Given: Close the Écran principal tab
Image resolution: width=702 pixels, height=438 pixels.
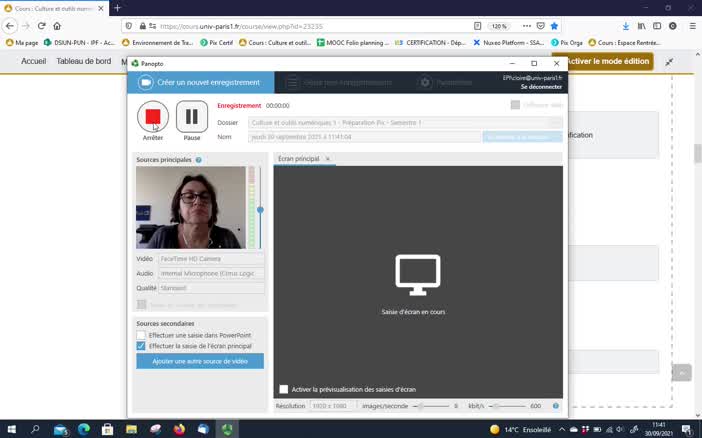Looking at the screenshot, I should [x=327, y=159].
